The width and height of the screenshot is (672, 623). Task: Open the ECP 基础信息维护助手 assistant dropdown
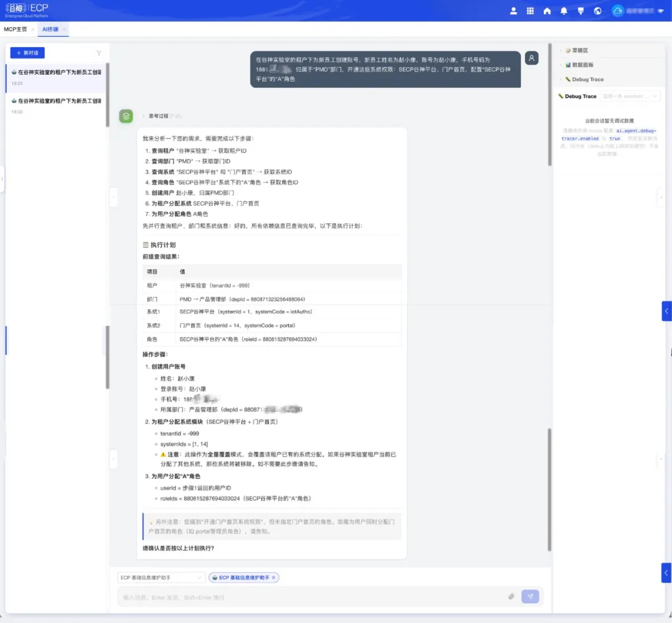coord(161,578)
